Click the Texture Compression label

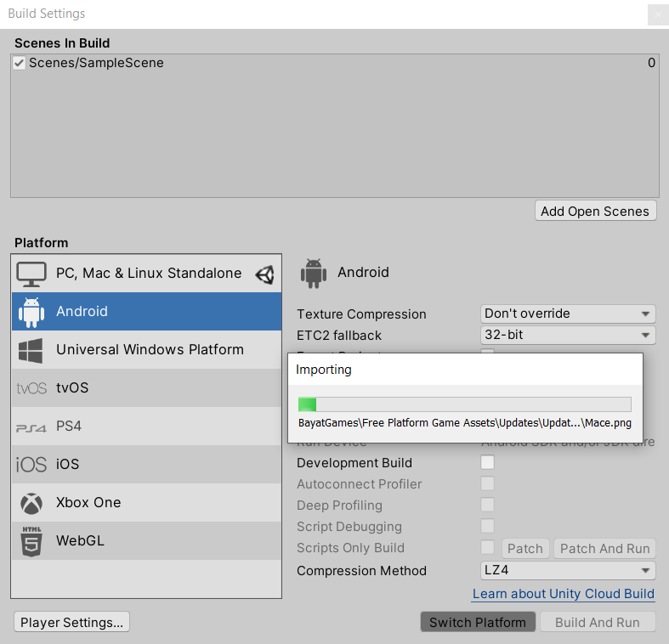click(361, 314)
